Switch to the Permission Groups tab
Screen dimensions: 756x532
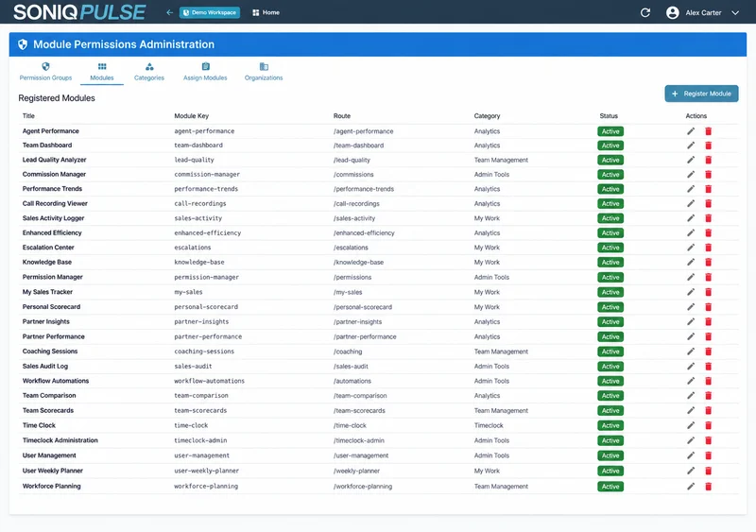click(x=45, y=72)
